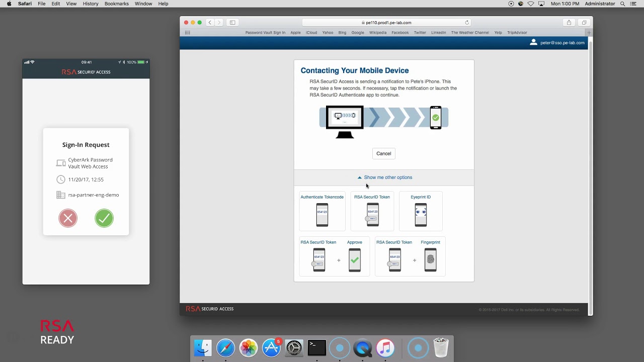Viewport: 644px width, 362px height.
Task: Open the TripAdvisor bookmark
Action: point(517,33)
